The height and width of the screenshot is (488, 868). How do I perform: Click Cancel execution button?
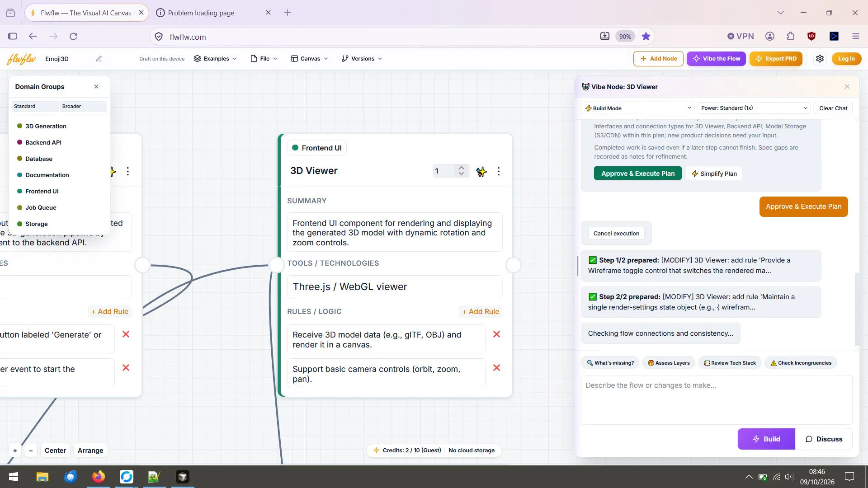616,234
